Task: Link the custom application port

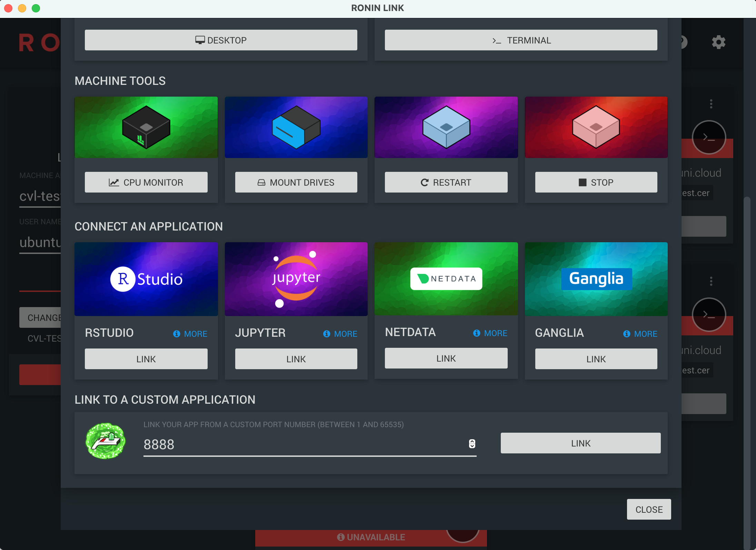Action: [x=581, y=443]
